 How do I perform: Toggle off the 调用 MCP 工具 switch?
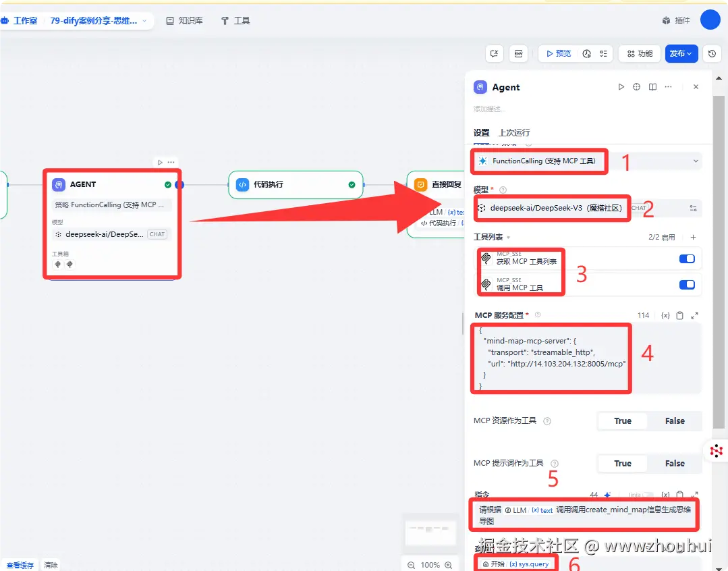click(687, 285)
